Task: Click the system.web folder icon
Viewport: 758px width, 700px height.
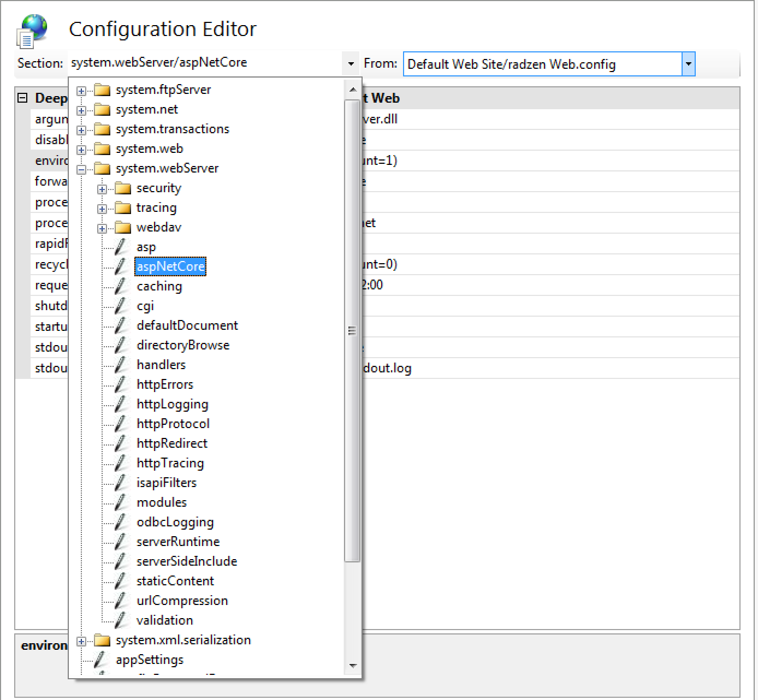Action: tap(102, 149)
